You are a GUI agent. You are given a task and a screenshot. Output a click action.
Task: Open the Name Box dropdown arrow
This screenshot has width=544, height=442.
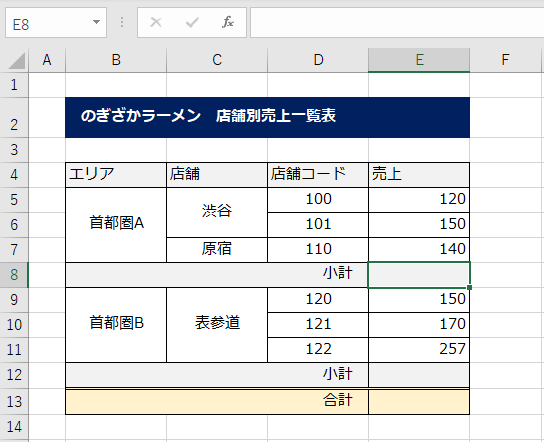click(x=96, y=22)
